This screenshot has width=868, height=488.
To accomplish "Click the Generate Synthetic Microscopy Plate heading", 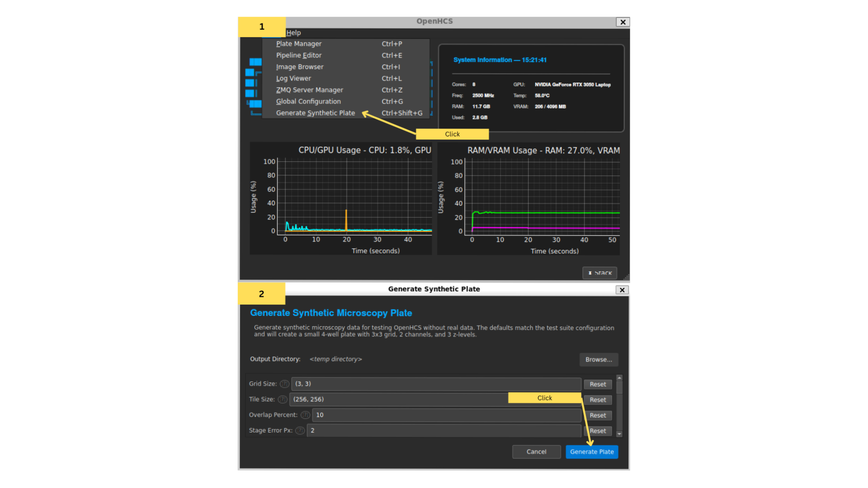I will [331, 313].
